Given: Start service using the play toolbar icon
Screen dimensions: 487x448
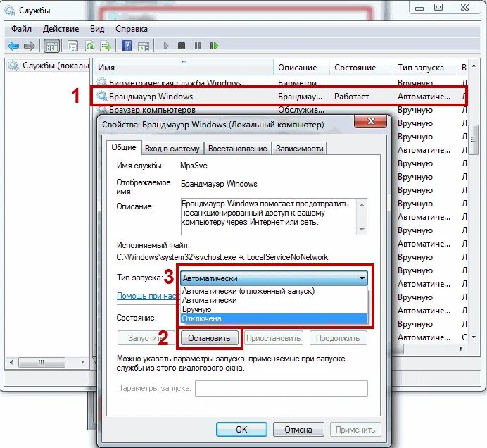Looking at the screenshot, I should click(166, 46).
